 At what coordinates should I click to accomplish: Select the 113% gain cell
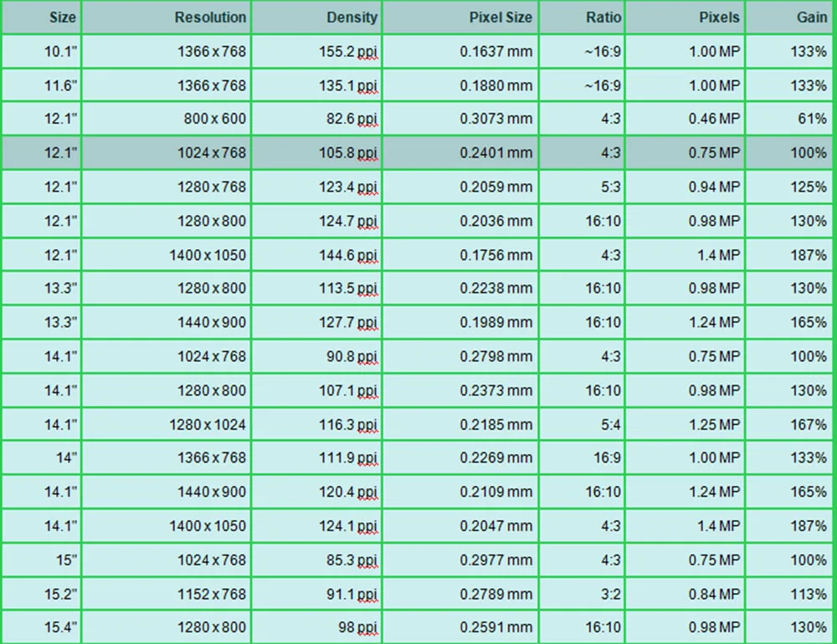click(x=791, y=594)
